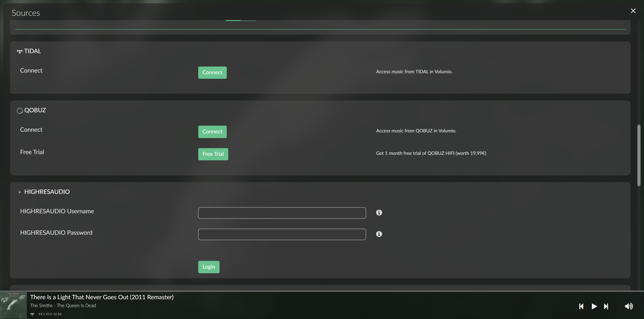
Task: Log in to HIGHRESAUDIO
Action: point(209,267)
